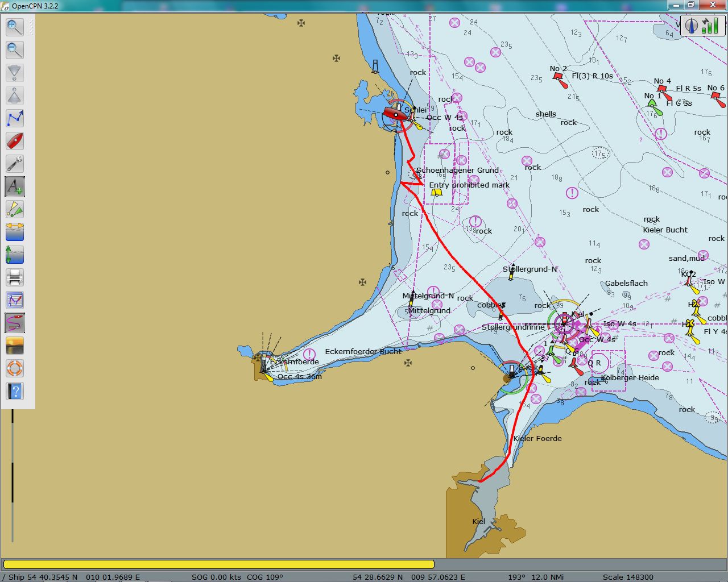The width and height of the screenshot is (728, 582).
Task: Show tidal currents overlay
Action: coord(14,232)
